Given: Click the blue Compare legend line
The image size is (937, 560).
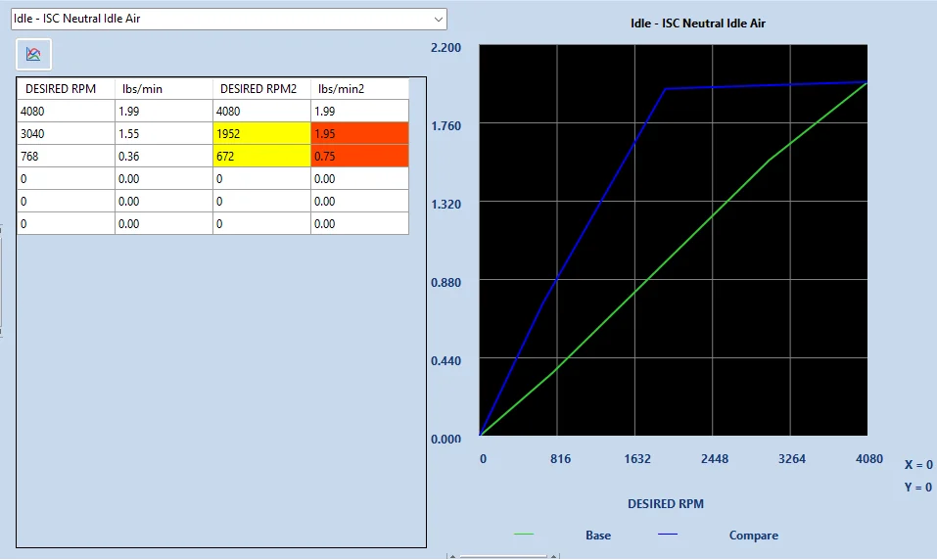Looking at the screenshot, I should pyautogui.click(x=668, y=535).
